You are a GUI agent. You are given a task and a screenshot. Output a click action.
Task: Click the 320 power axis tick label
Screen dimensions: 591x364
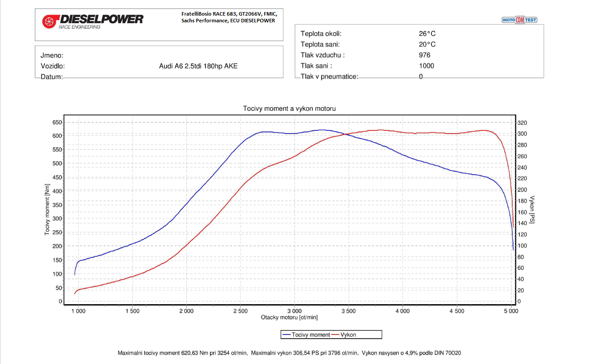point(522,123)
